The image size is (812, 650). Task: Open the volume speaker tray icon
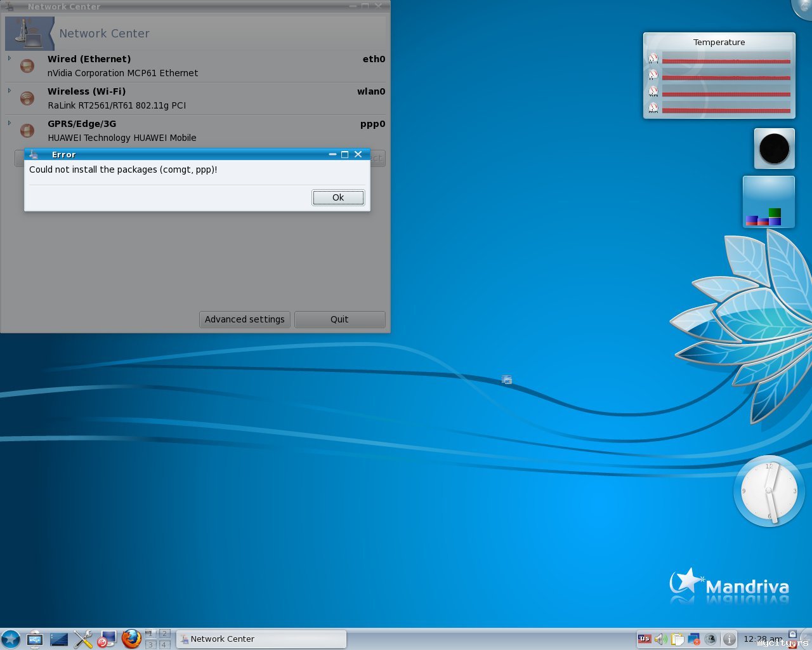tap(661, 639)
